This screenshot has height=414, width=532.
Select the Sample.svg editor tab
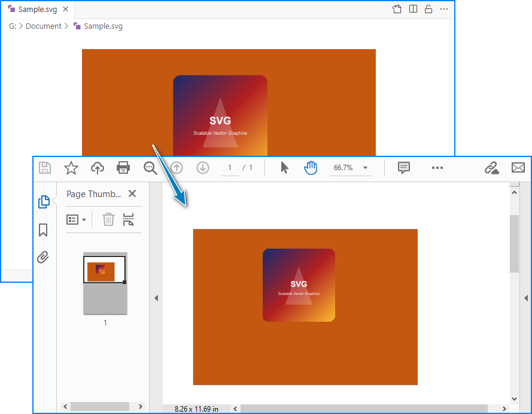coord(38,10)
